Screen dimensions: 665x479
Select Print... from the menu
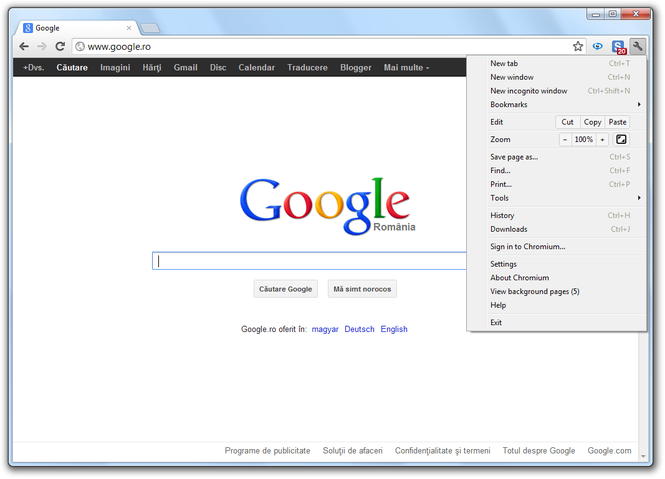[566, 184]
